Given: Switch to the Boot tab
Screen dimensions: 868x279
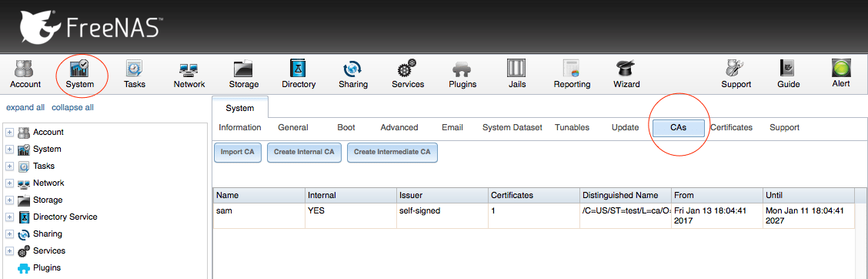Looking at the screenshot, I should click(346, 128).
